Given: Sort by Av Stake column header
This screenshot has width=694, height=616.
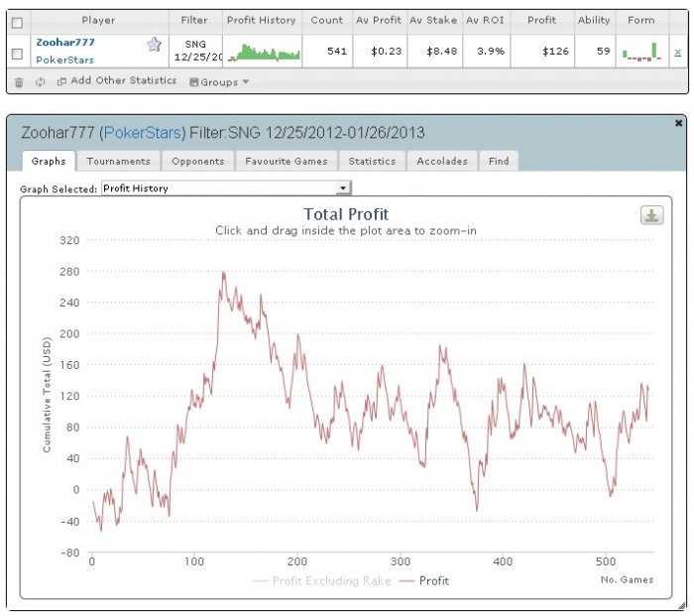Looking at the screenshot, I should click(x=433, y=21).
